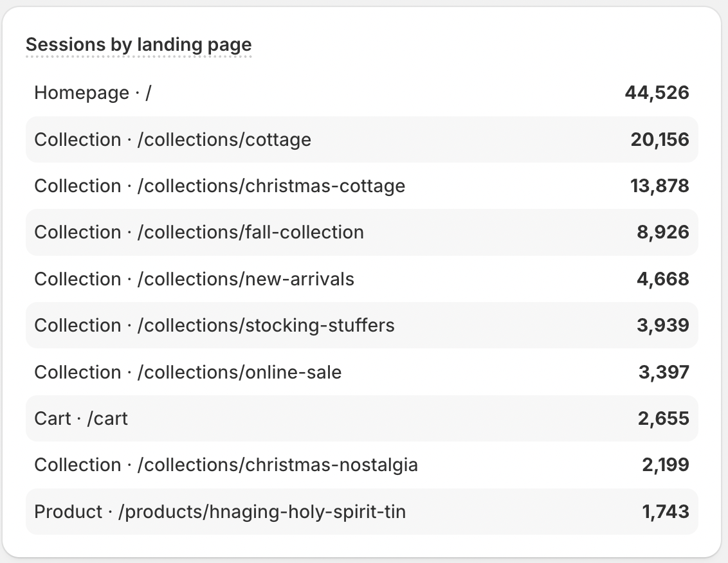The image size is (728, 563).
Task: Click the 1,743 product sessions value
Action: point(665,512)
